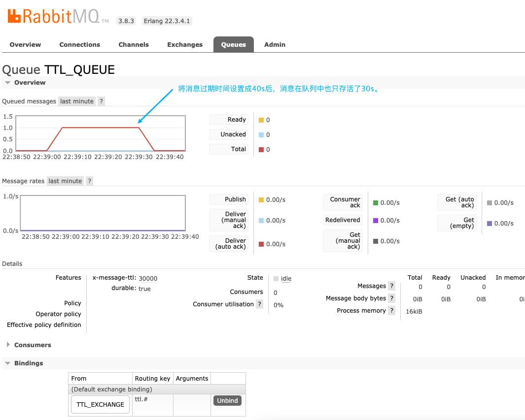
Task: Click the (Default exchange binding) row
Action: pyautogui.click(x=157, y=389)
